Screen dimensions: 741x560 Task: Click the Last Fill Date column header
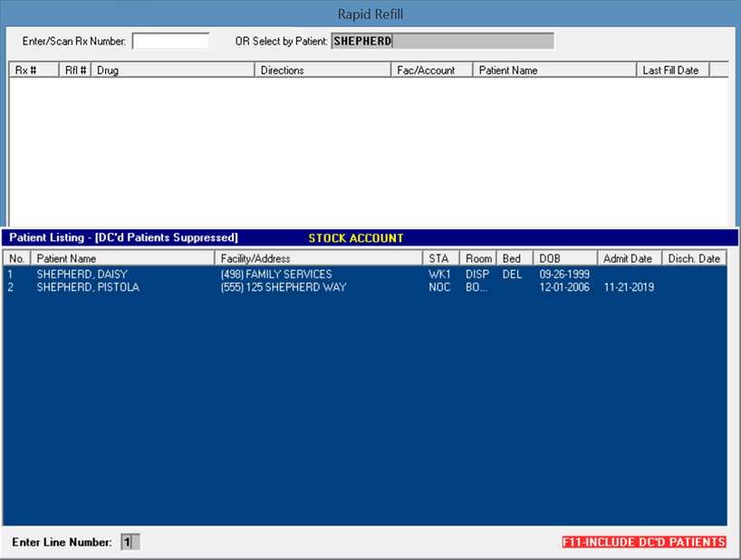[671, 70]
